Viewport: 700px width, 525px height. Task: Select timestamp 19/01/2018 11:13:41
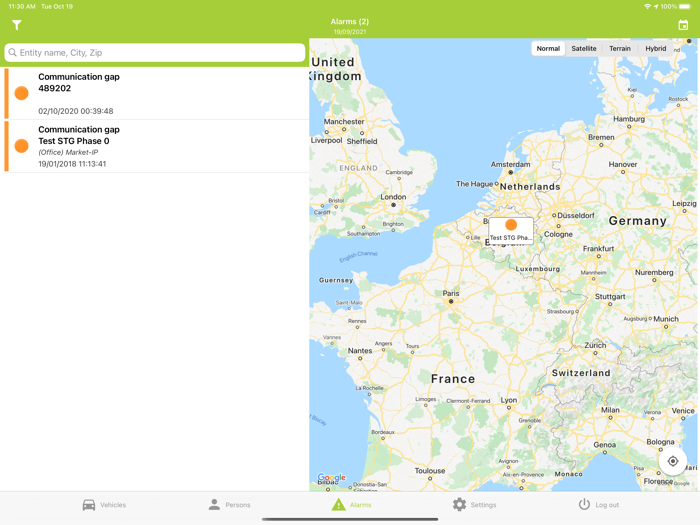click(x=72, y=164)
